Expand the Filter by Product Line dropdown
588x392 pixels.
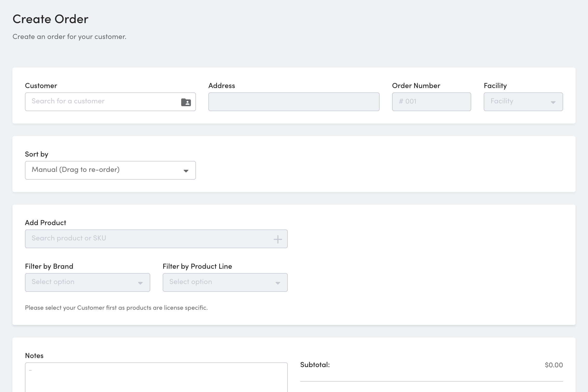coord(225,282)
